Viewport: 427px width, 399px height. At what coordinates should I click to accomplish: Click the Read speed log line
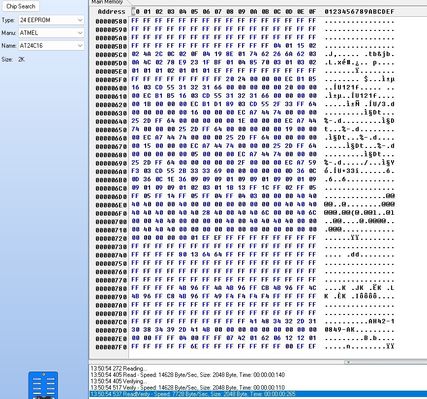[188, 375]
